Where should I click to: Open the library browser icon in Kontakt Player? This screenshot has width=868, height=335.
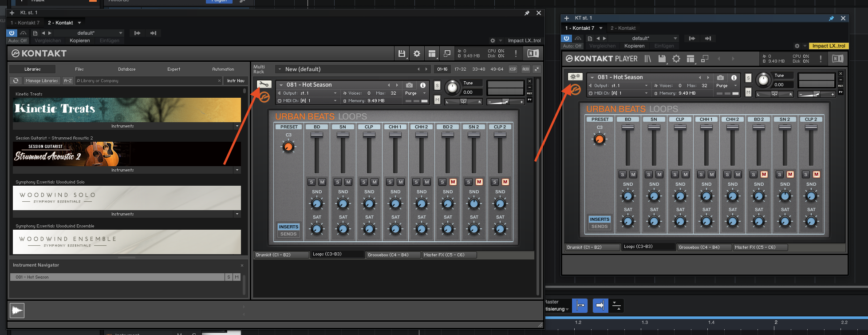pos(647,59)
